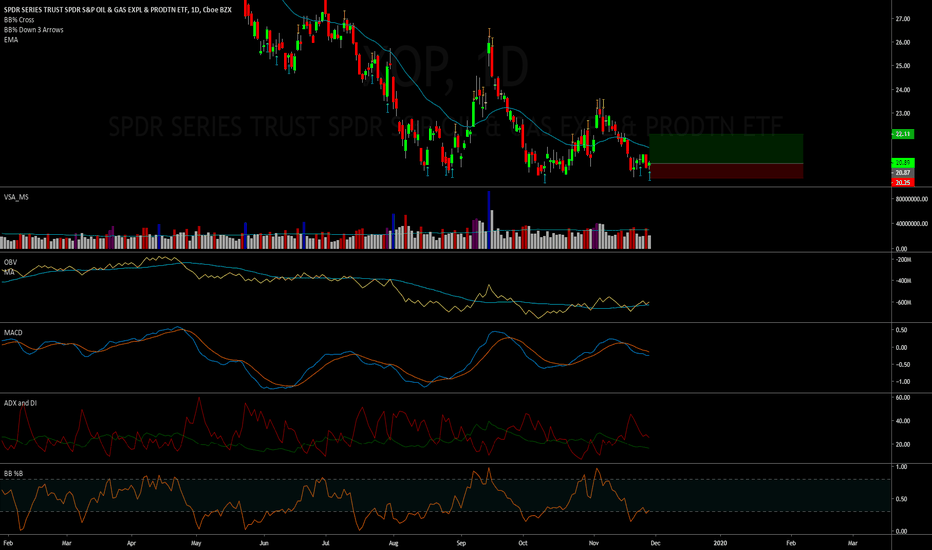Click the Nov label on time axis
This screenshot has width=932, height=550.
point(593,543)
